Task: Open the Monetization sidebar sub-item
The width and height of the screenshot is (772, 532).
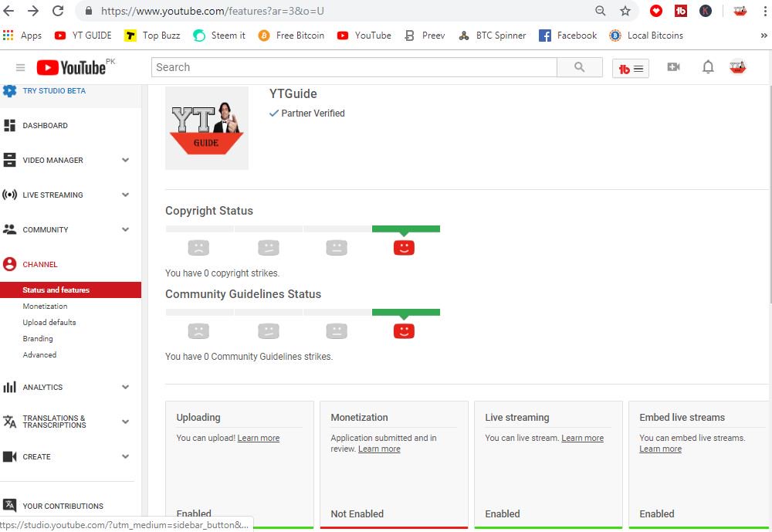Action: point(45,307)
